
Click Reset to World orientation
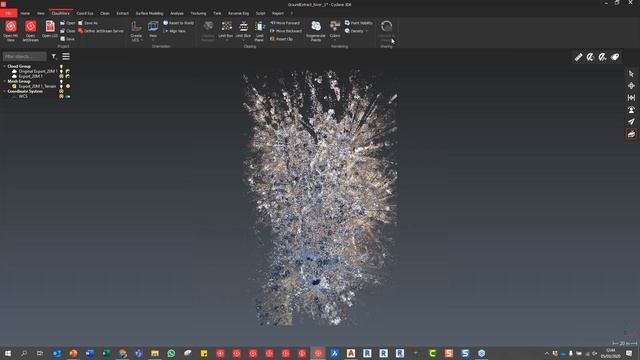[x=179, y=23]
